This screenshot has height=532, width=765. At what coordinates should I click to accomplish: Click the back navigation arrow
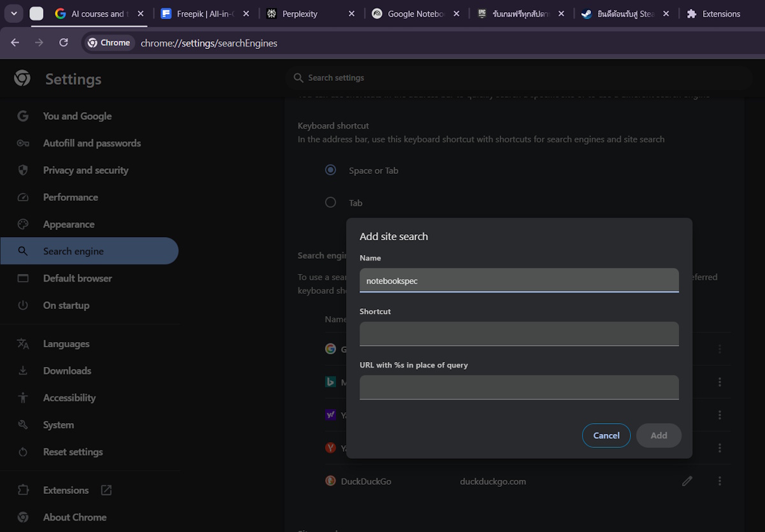tap(15, 43)
